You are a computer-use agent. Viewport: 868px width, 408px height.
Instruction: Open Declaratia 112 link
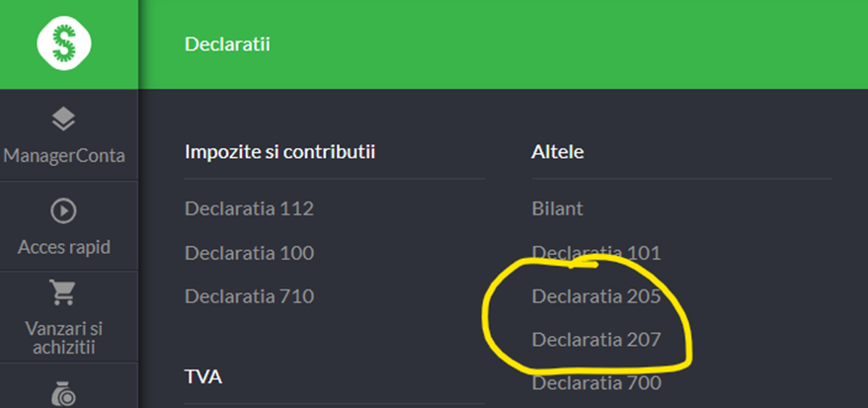click(x=249, y=208)
